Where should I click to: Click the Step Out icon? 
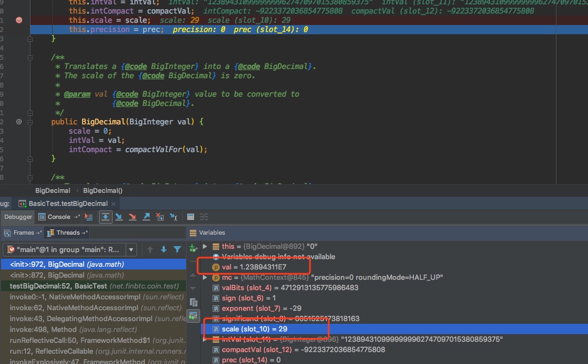[x=146, y=217]
